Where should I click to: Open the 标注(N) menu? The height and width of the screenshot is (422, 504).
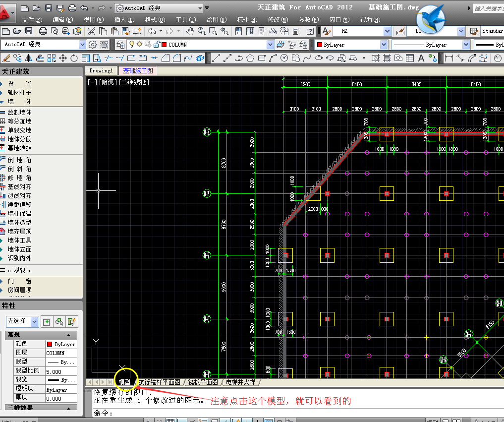pos(247,20)
